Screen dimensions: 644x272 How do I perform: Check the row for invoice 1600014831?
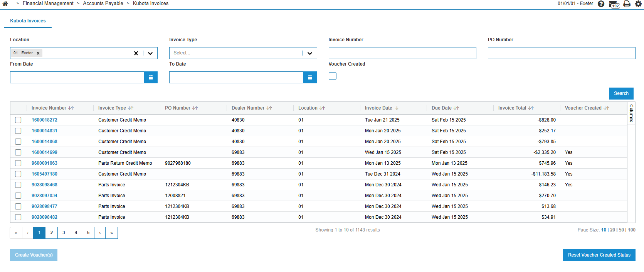click(18, 131)
